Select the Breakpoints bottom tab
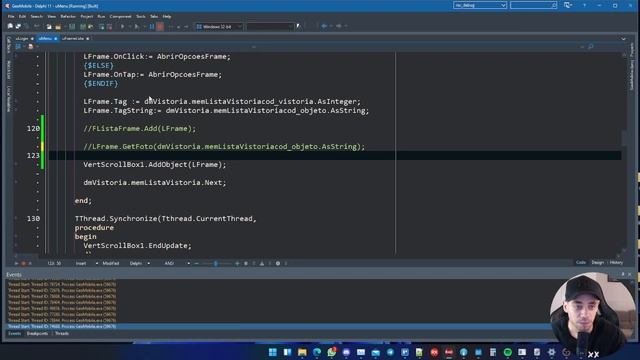The height and width of the screenshot is (360, 640). [37, 333]
